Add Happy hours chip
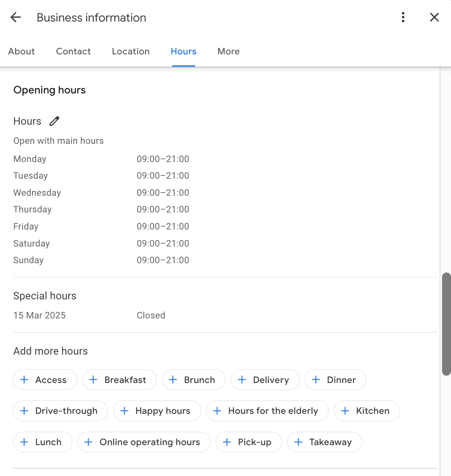 coord(157,411)
